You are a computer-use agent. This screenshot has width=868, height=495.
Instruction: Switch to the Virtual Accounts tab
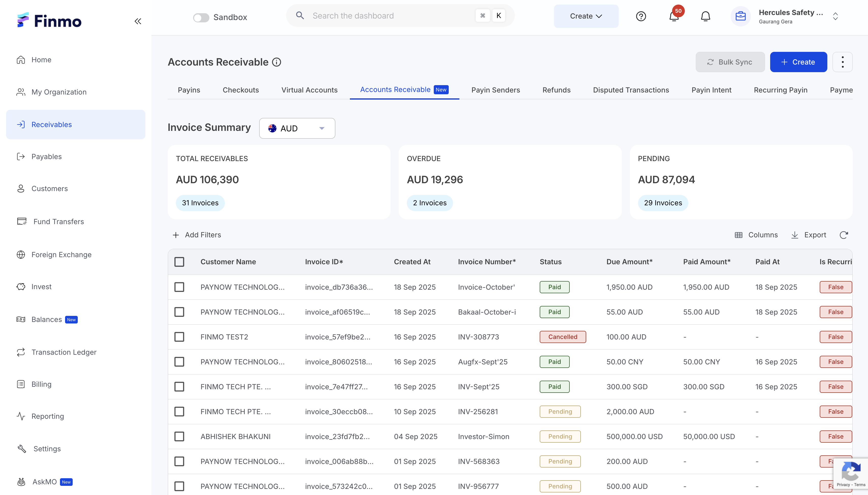pyautogui.click(x=309, y=90)
